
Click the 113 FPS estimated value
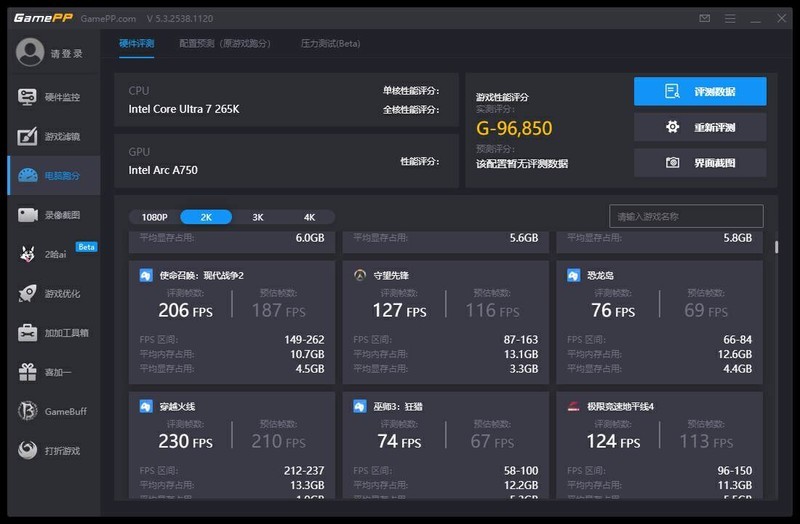706,441
